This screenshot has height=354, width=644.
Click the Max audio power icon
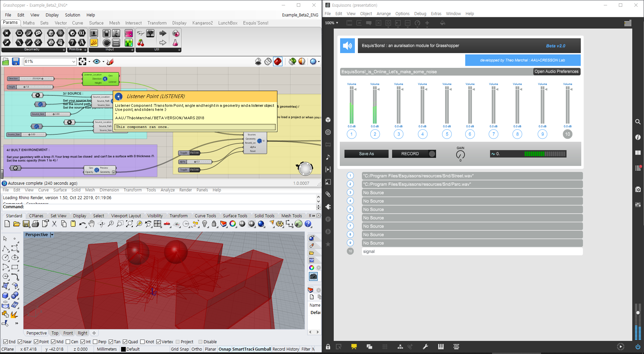[x=638, y=347]
